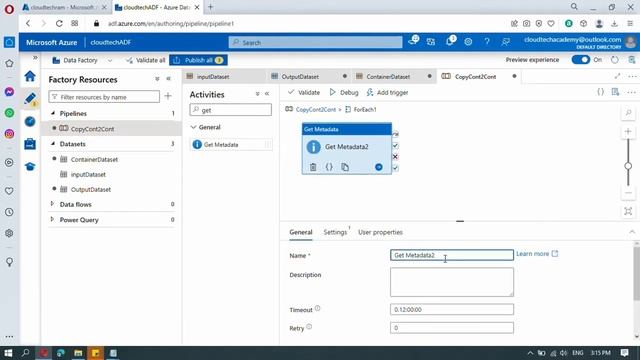
Task: Collapse the General activities category
Action: [x=193, y=127]
